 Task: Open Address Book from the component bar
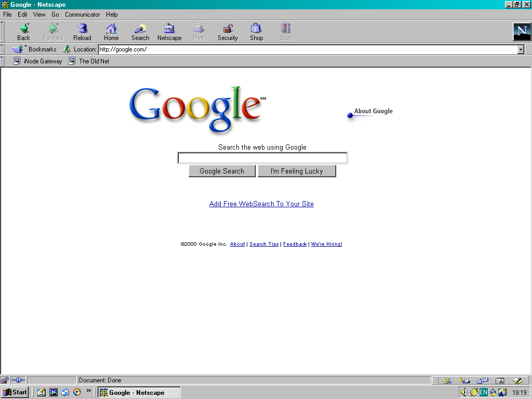pos(500,381)
